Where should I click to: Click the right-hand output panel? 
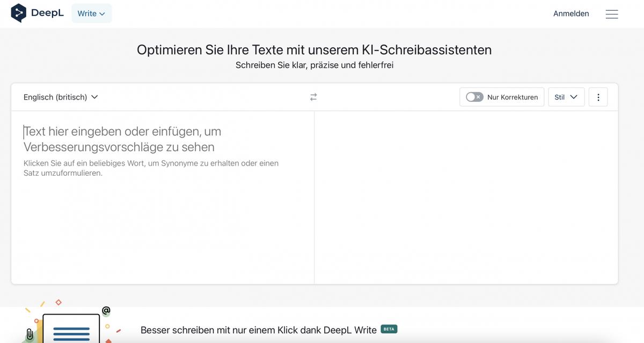[466, 197]
